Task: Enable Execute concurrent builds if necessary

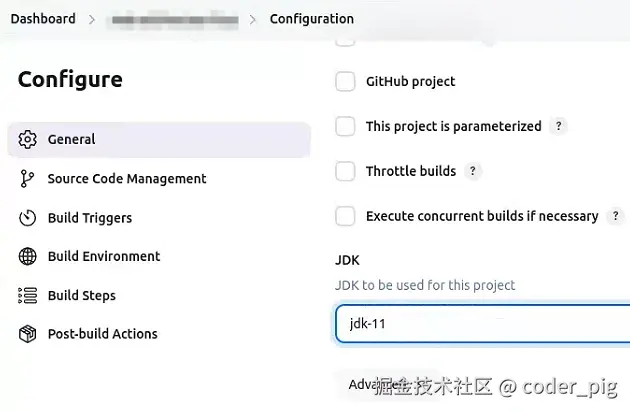Action: (345, 216)
